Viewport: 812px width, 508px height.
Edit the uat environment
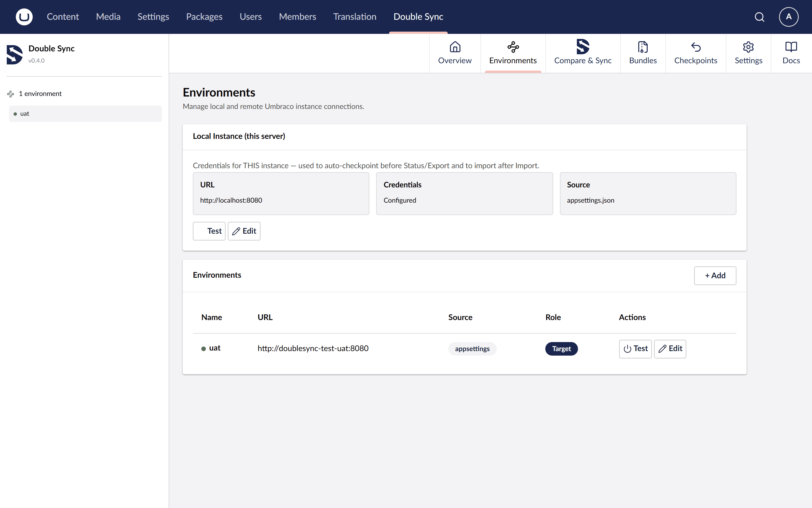[x=670, y=349]
